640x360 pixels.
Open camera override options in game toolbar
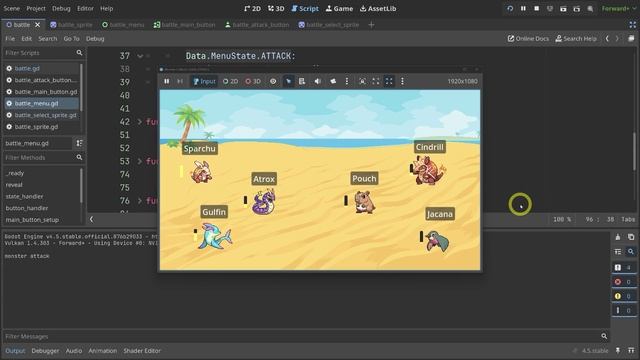tap(347, 81)
